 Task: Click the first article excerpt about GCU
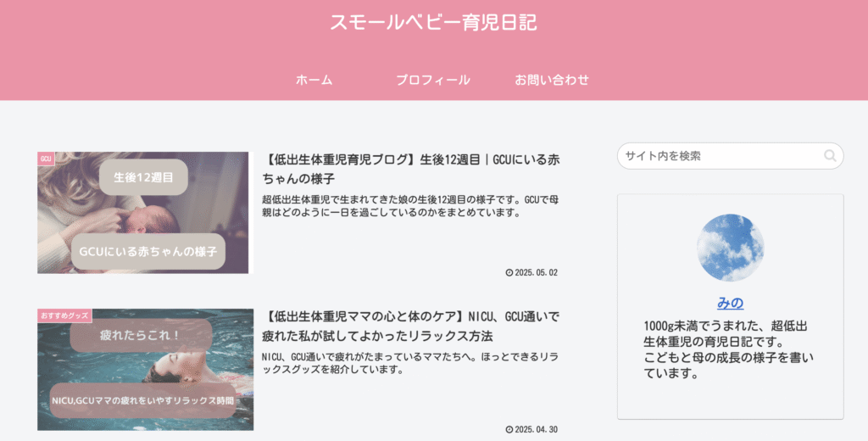pos(410,205)
